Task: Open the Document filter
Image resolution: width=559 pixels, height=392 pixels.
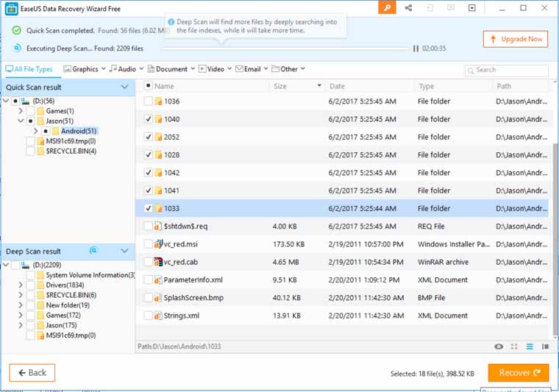Action: 171,69
